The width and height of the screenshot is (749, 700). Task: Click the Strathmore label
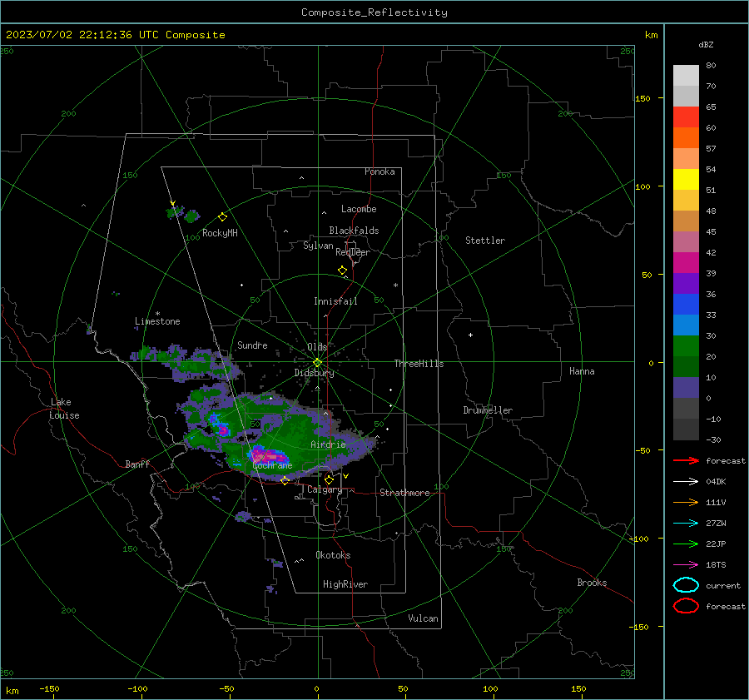coord(404,493)
